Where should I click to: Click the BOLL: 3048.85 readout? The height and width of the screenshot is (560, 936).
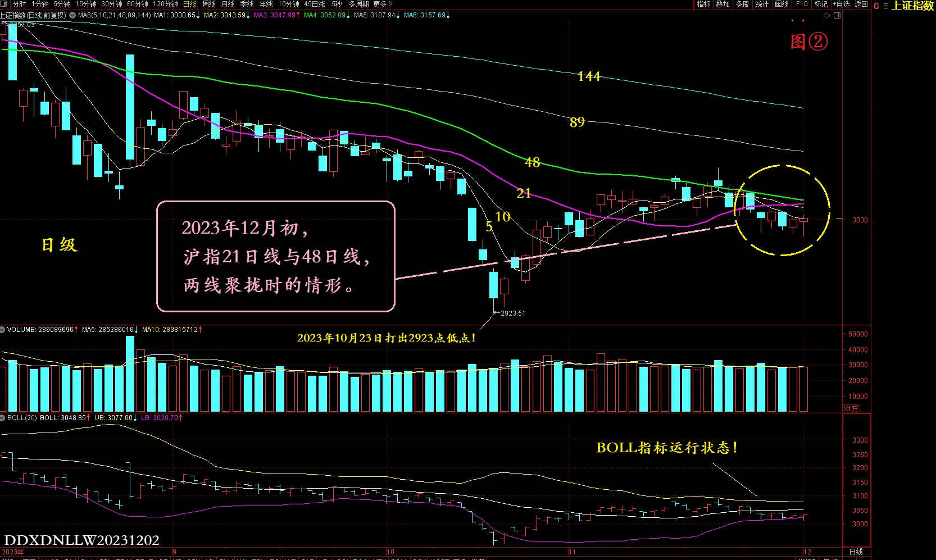coord(63,418)
